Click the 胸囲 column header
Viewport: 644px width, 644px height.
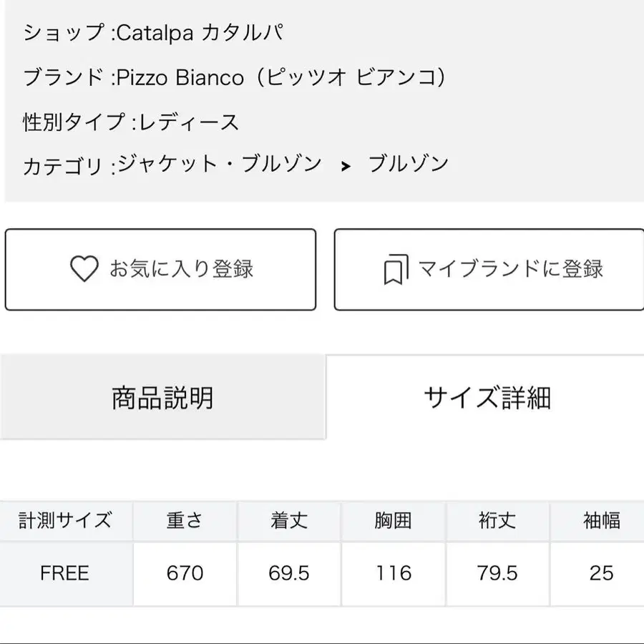393,520
